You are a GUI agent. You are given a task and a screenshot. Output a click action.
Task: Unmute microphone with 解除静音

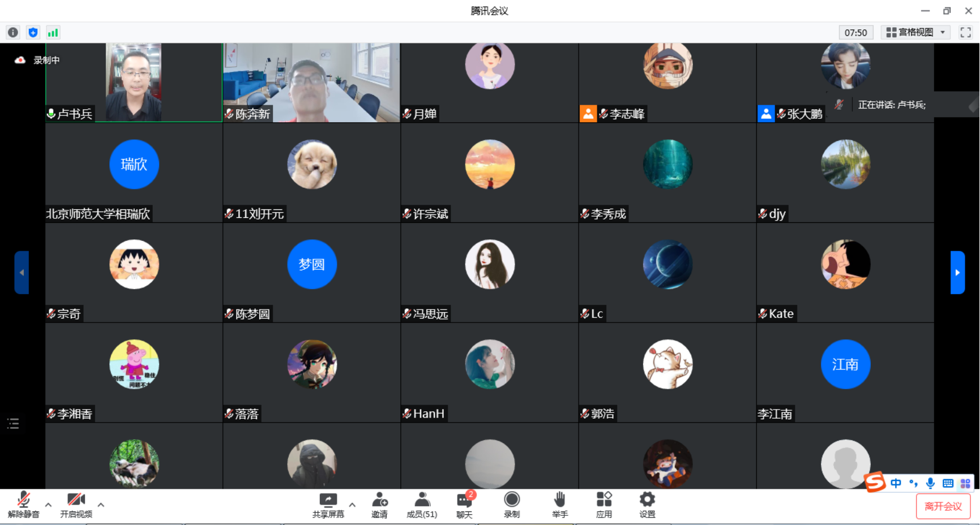pos(24,505)
